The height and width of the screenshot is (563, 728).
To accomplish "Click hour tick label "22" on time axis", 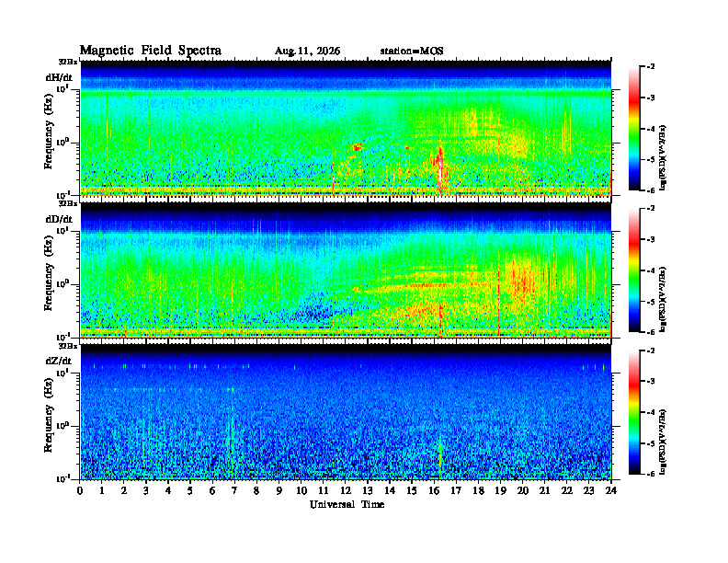I will pyautogui.click(x=566, y=491).
